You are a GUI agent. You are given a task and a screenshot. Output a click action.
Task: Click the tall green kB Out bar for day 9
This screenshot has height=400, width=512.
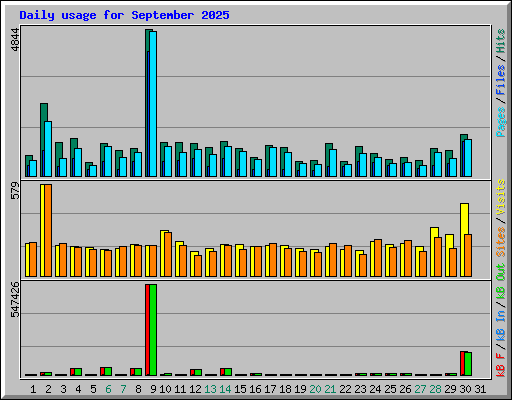(153, 330)
